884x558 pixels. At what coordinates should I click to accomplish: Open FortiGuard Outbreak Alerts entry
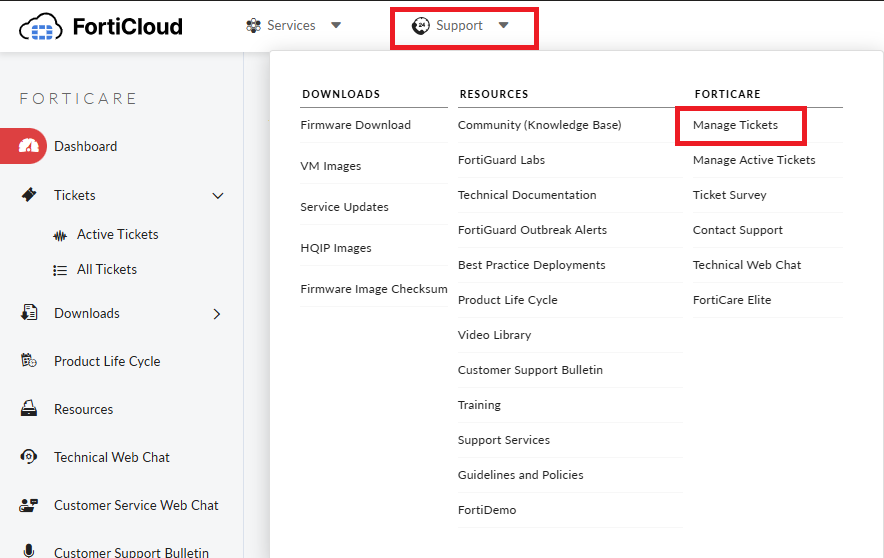pos(532,230)
